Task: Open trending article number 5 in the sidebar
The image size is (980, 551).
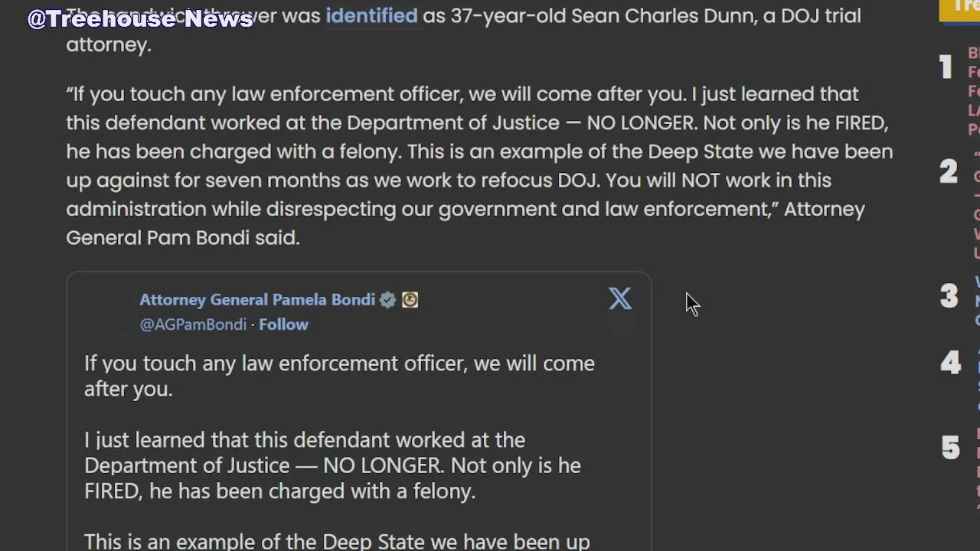Action: tap(978, 467)
